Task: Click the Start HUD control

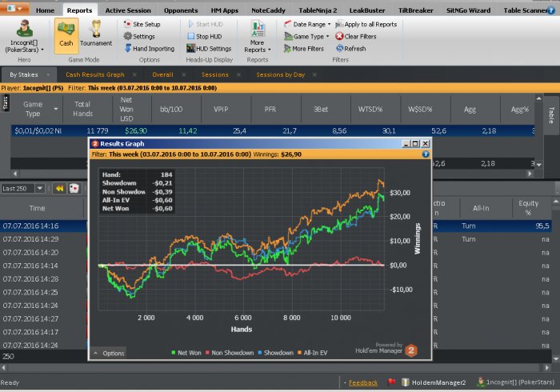Action: coord(206,24)
